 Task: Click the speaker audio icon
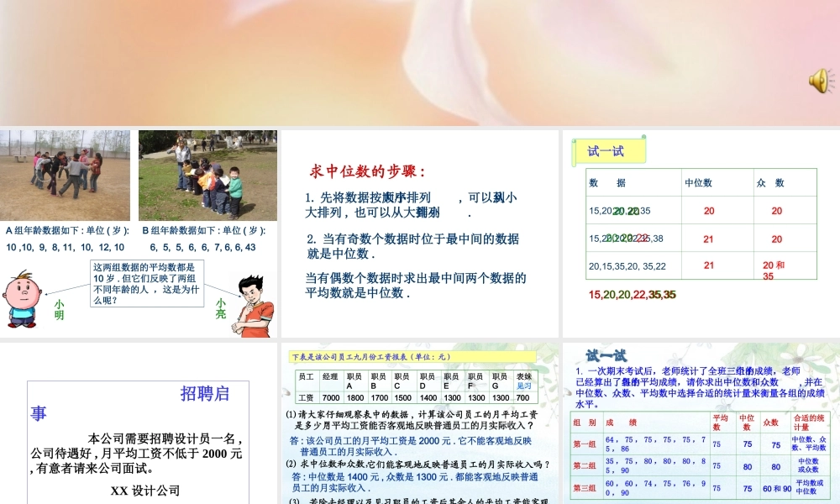tap(822, 81)
